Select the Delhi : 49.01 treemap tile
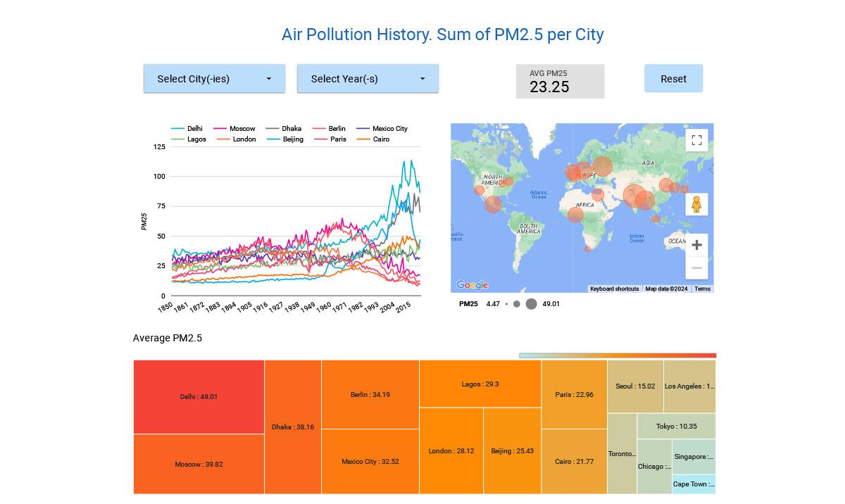This screenshot has height=504, width=845. [x=199, y=397]
